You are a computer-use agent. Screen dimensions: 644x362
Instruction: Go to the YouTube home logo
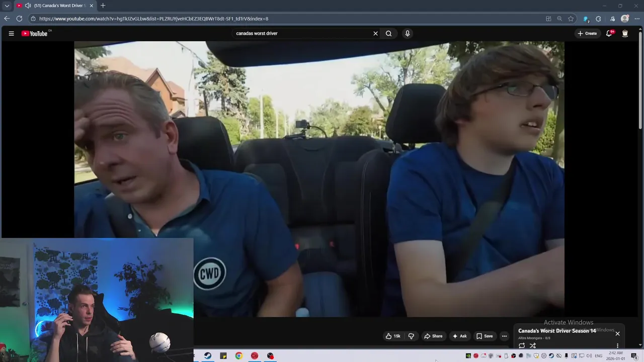pyautogui.click(x=34, y=34)
